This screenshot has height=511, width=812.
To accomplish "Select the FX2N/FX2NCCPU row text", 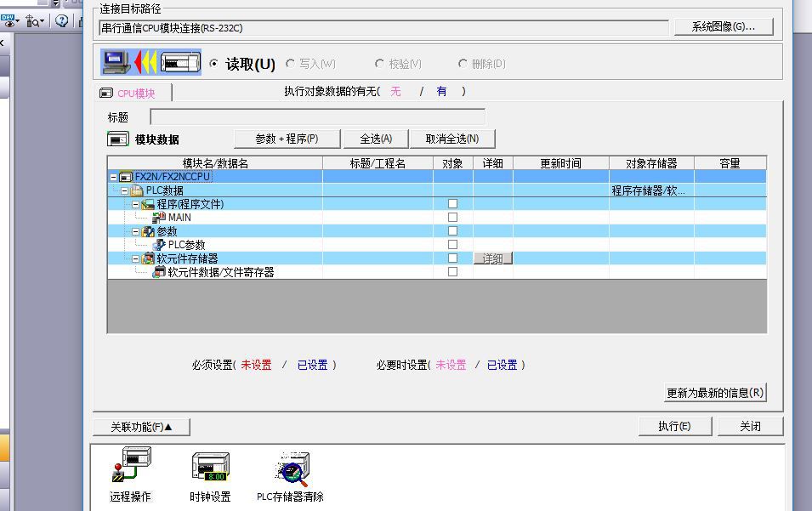I will pyautogui.click(x=173, y=177).
